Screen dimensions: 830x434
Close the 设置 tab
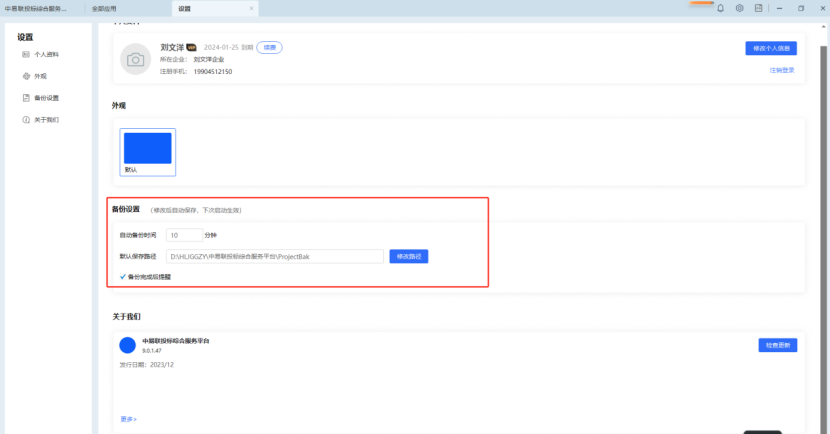coord(251,8)
